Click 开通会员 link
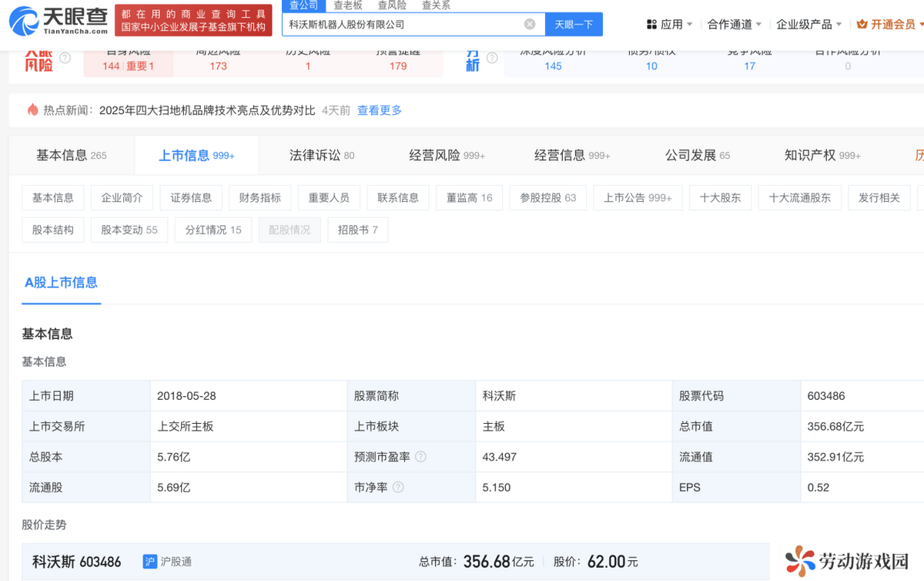Screen dimensions: 924x581 893,25
